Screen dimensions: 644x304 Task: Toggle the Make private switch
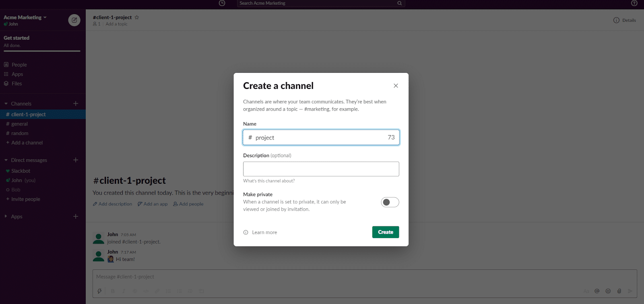coord(390,202)
